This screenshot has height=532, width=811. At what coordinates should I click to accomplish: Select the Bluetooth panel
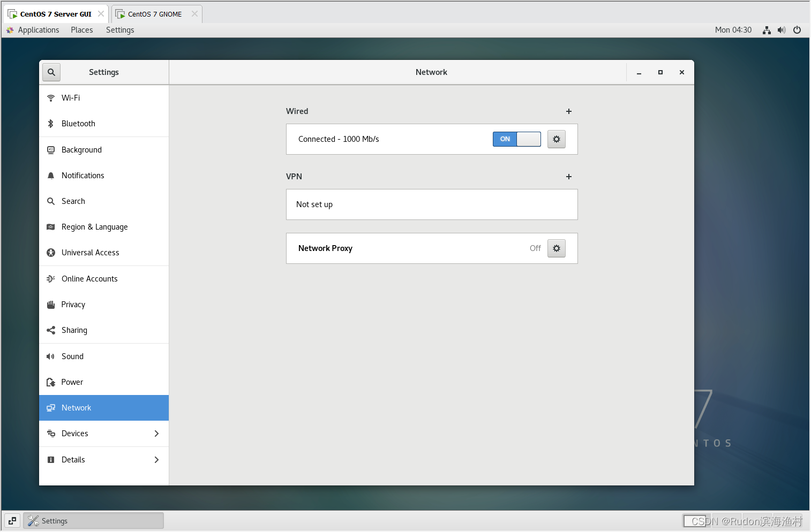[78, 123]
